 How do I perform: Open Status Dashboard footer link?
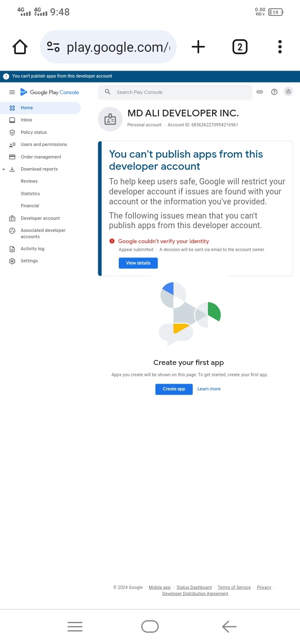click(x=194, y=587)
